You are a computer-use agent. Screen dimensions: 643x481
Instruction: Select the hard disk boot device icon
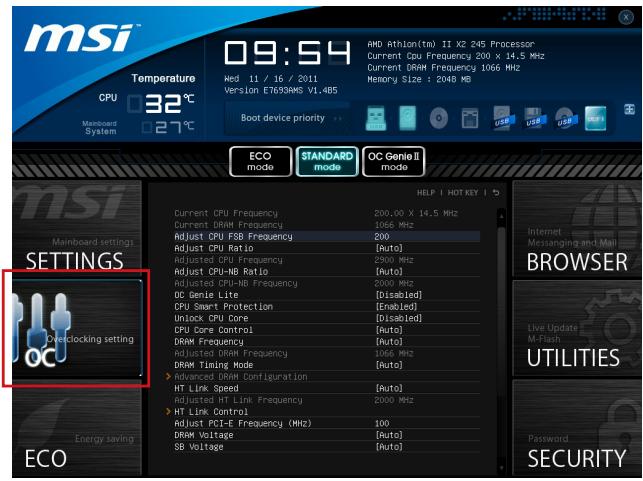[x=407, y=118]
